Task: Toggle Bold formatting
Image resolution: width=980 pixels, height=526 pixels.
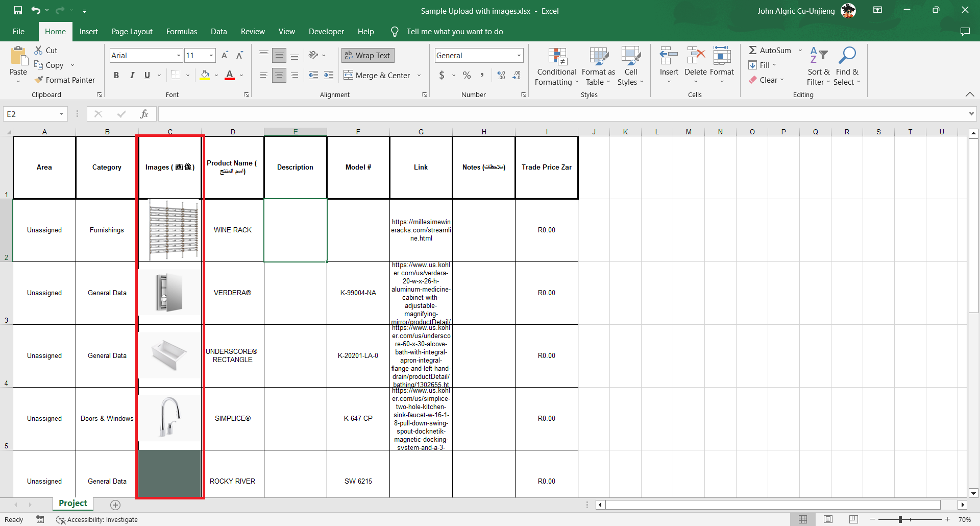Action: [x=116, y=75]
